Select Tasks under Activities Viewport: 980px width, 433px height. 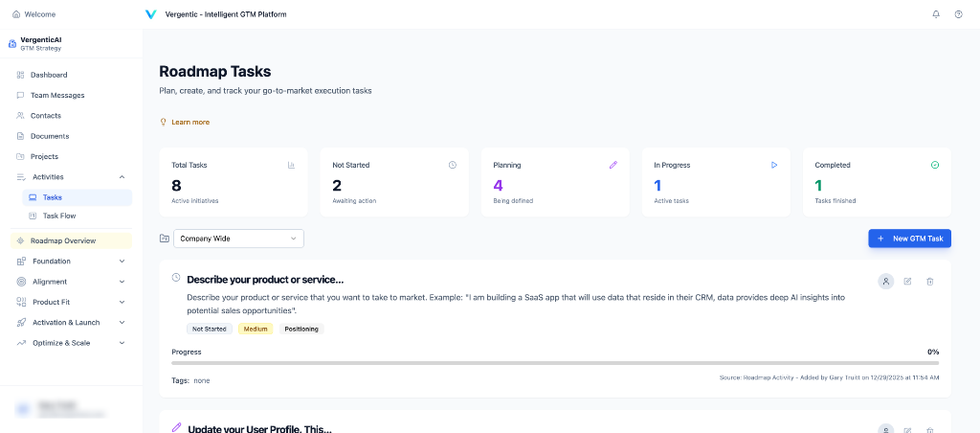[x=78, y=197]
